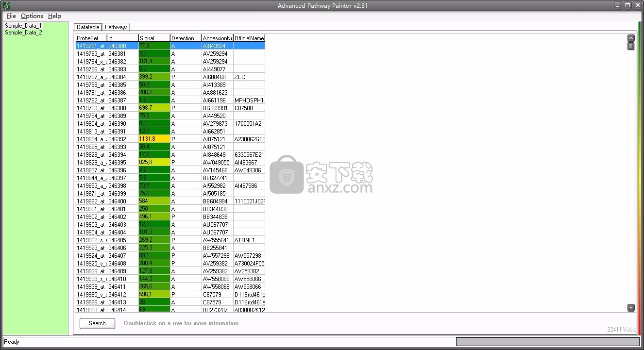This screenshot has width=644, height=350.
Task: Click signal cell 584
Action: coord(154,201)
